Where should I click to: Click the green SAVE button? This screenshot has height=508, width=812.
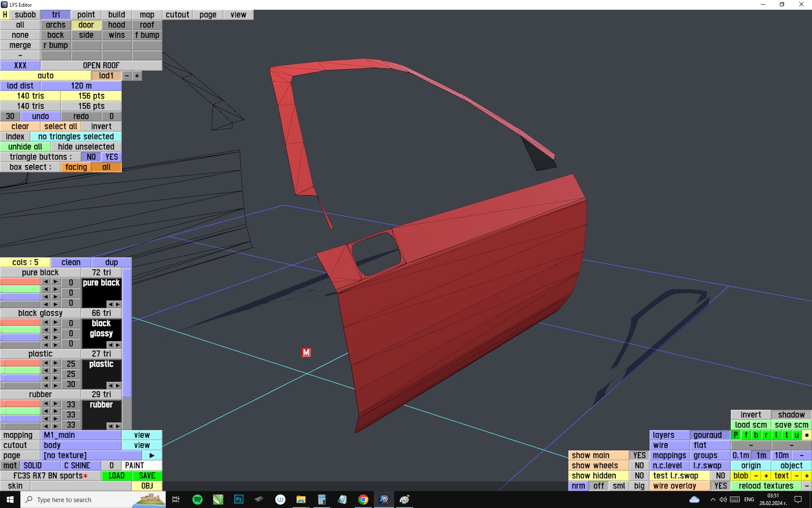point(147,476)
